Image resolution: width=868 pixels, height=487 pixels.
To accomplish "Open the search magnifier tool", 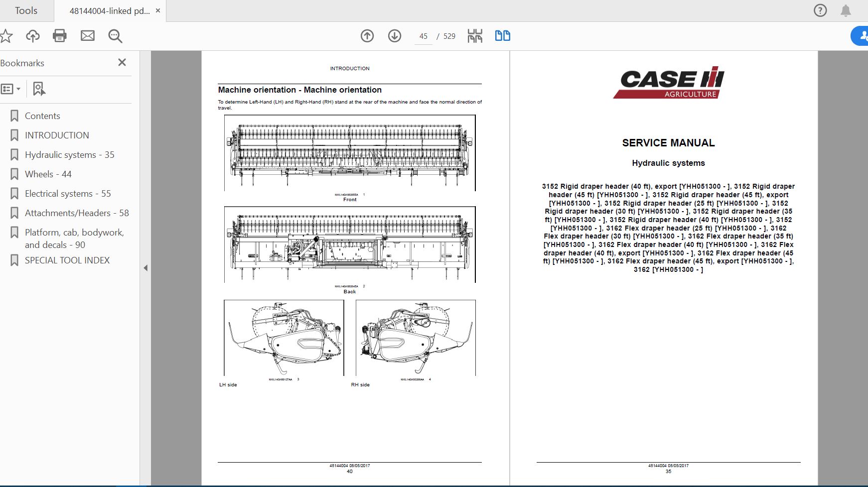I will pos(115,36).
